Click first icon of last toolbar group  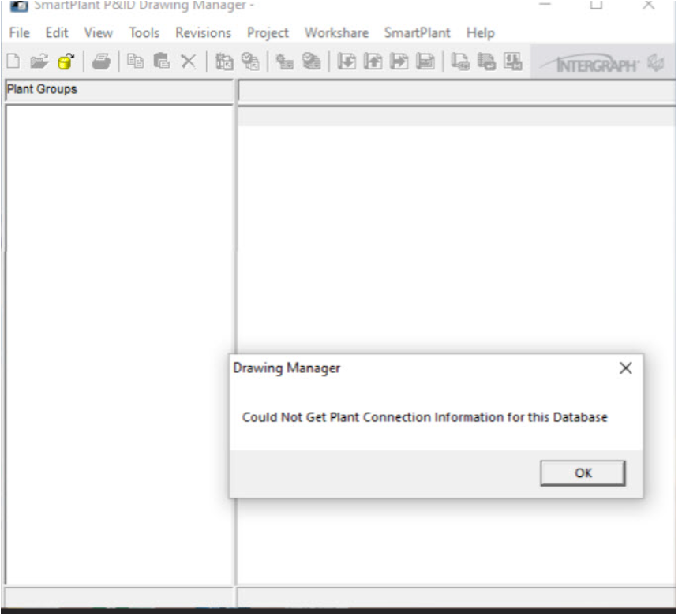pos(461,62)
